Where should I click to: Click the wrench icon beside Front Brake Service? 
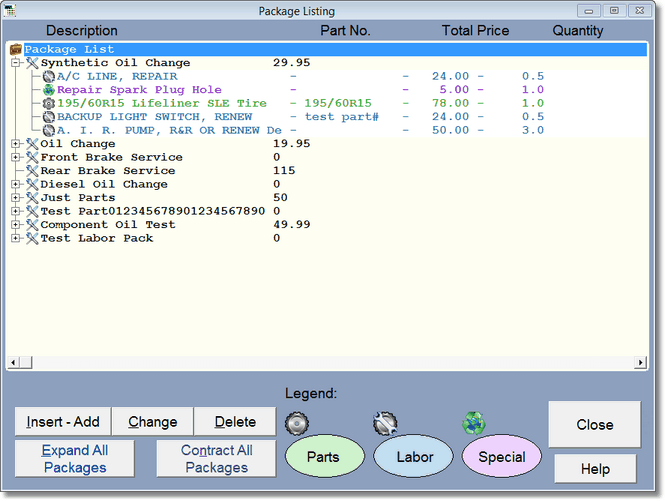pos(32,157)
